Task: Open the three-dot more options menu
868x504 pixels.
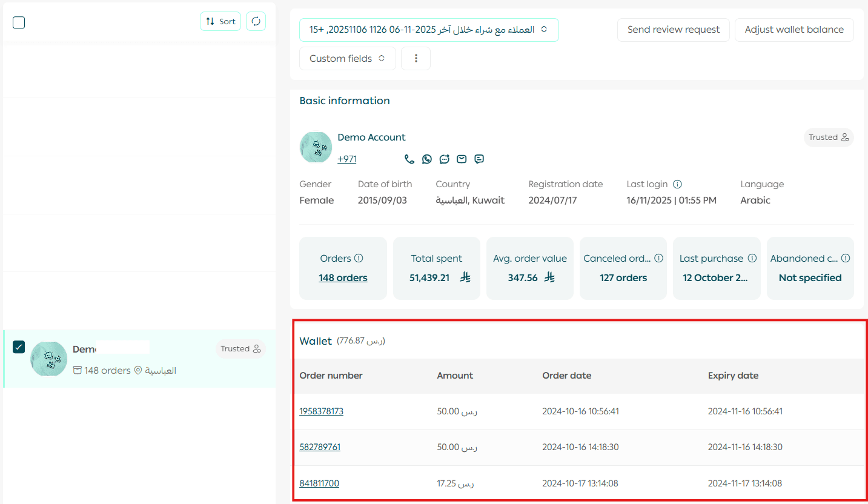Action: (416, 59)
